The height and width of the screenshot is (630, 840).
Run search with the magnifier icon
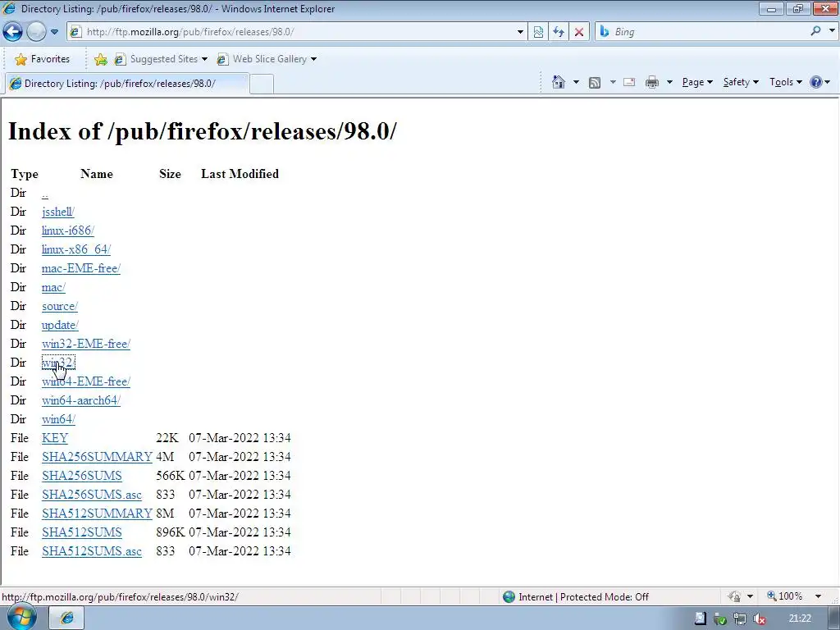815,31
